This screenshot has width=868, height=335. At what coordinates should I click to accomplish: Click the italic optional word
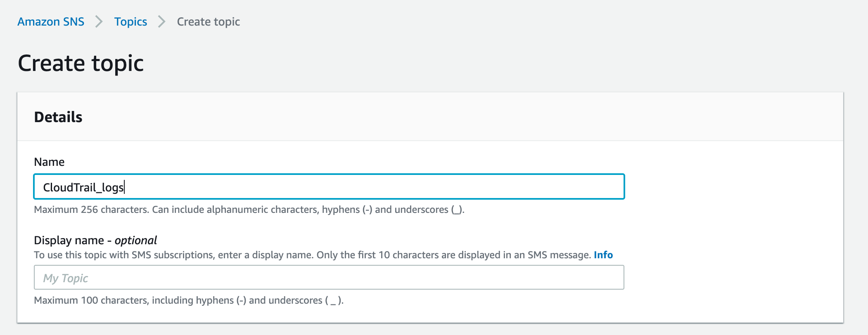click(135, 240)
